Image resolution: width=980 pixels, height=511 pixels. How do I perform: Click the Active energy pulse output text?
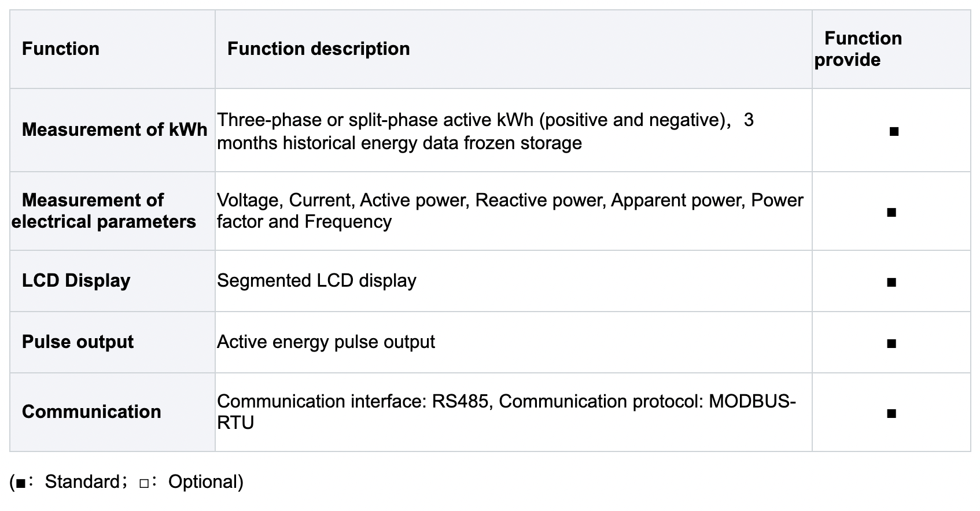326,342
